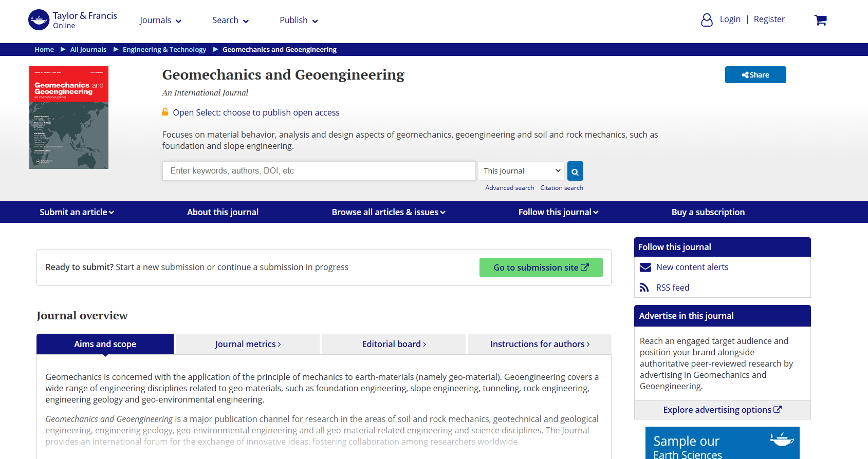Click the user profile icon
The height and width of the screenshot is (459, 868).
tap(707, 20)
